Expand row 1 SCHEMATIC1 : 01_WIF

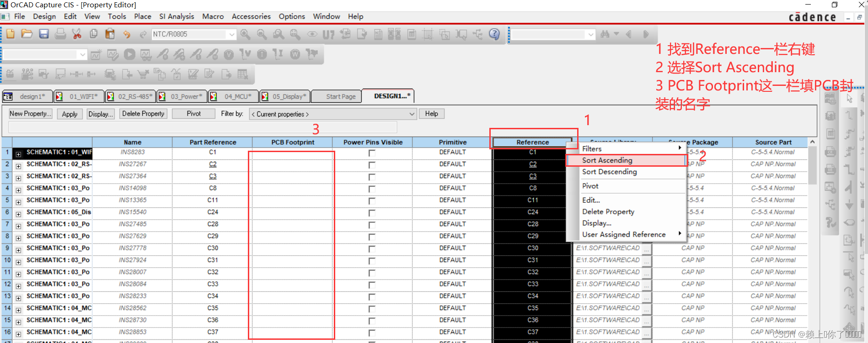pyautogui.click(x=18, y=154)
